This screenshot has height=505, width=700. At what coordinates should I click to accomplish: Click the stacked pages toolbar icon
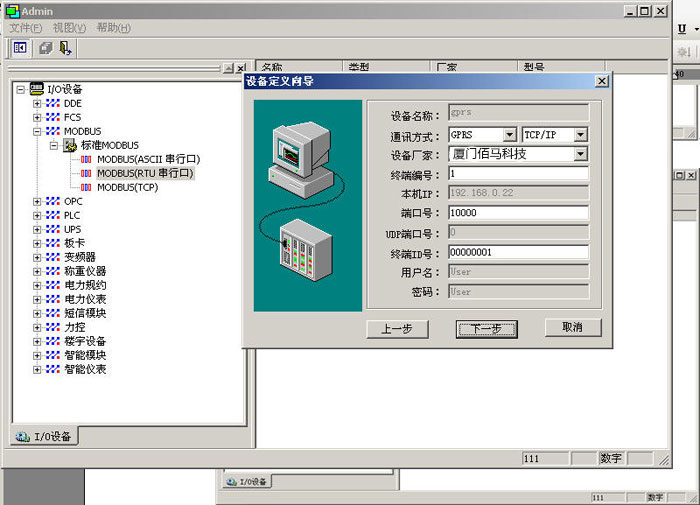[46, 47]
